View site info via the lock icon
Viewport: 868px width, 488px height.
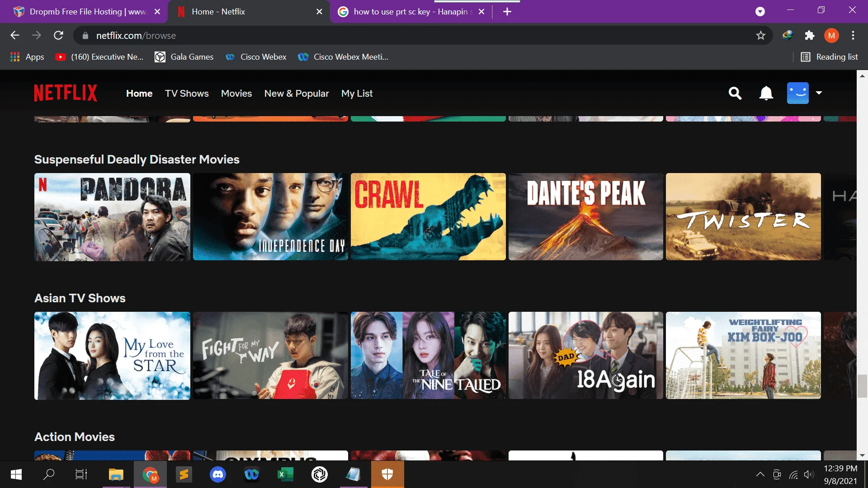tap(85, 35)
